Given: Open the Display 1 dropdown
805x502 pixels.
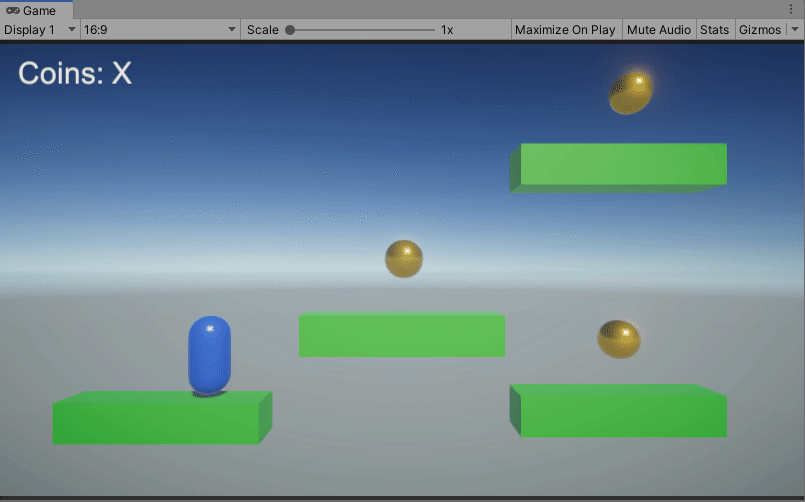Looking at the screenshot, I should 40,30.
